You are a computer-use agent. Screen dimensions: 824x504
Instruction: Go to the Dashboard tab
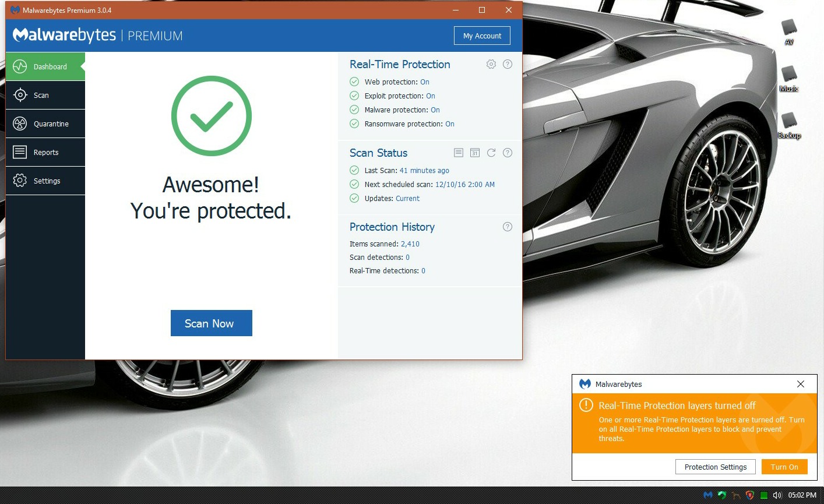[45, 66]
